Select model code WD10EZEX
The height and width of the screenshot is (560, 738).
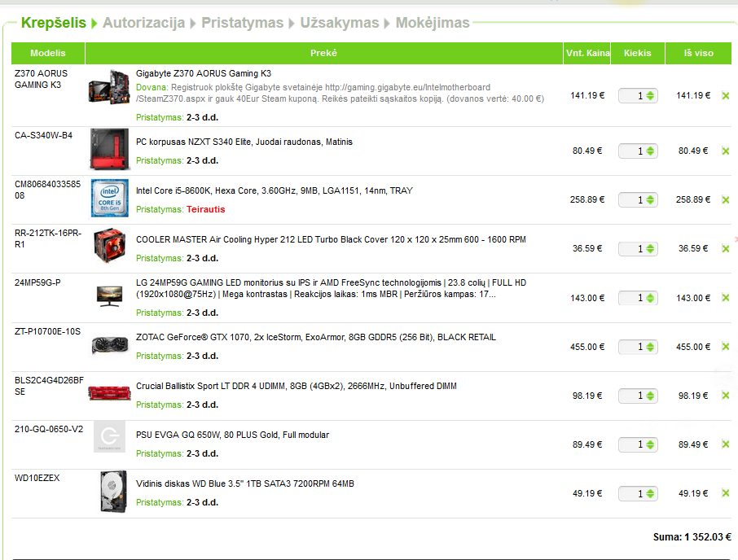[x=37, y=479]
